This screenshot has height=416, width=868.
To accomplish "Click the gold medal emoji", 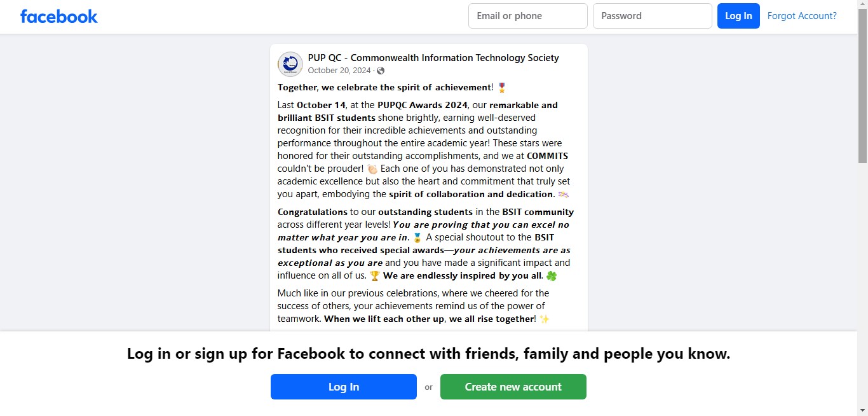I will 417,238.
